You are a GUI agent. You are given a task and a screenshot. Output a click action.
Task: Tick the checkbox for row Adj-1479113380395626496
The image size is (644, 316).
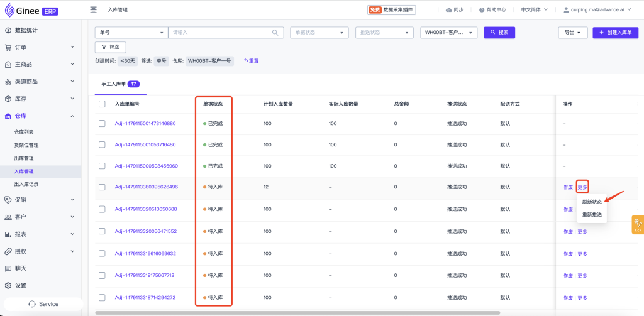pos(102,187)
